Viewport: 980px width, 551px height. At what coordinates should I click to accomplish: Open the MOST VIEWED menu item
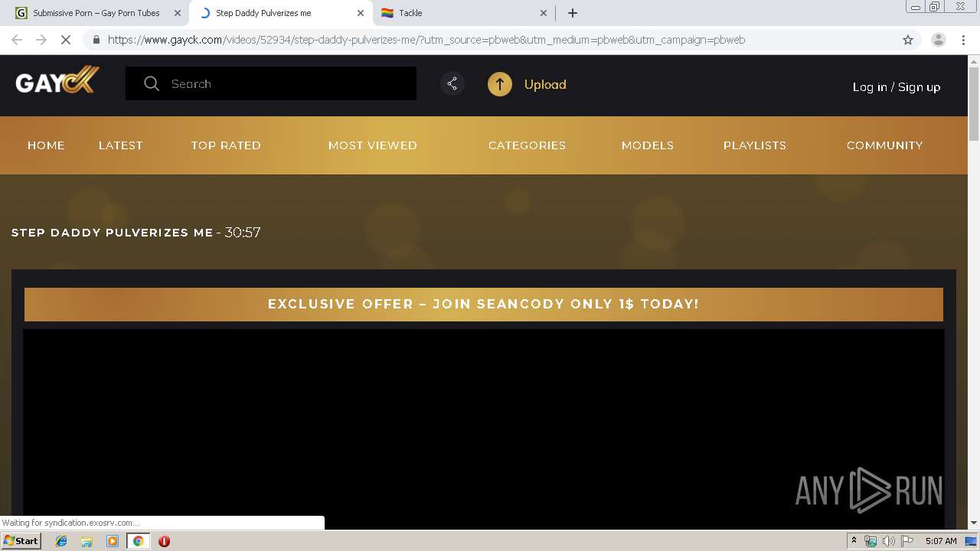(x=373, y=145)
